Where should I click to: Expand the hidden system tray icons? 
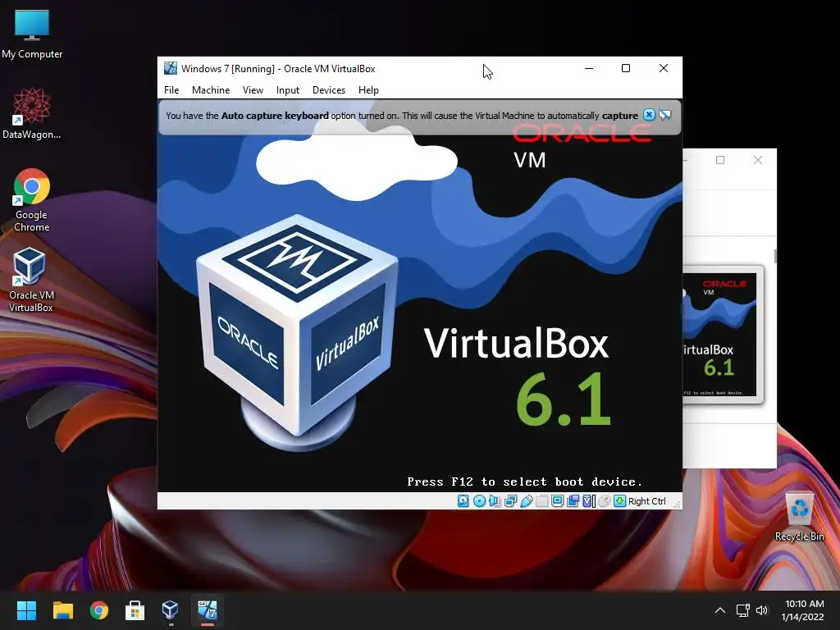click(720, 610)
